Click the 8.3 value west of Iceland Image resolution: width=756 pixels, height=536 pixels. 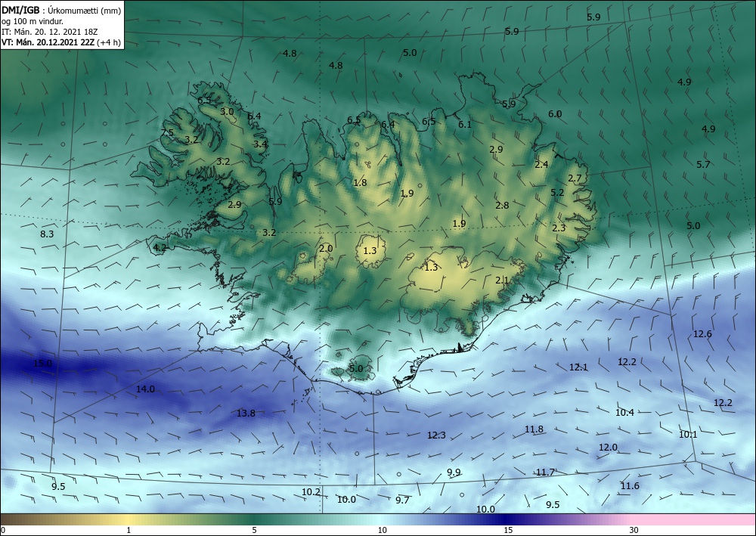(x=47, y=234)
